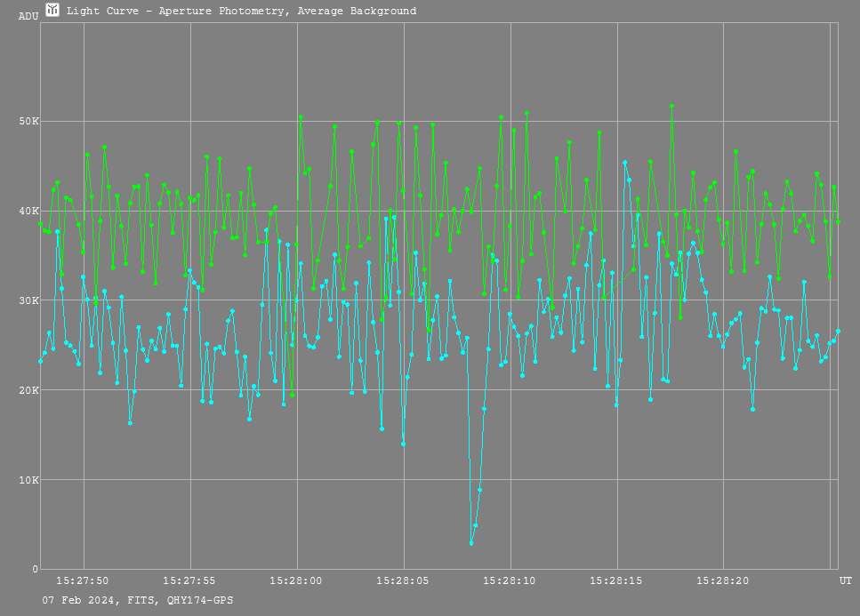Click the 15:28:00 time label
Image resolution: width=860 pixels, height=616 pixels.
[x=295, y=580]
